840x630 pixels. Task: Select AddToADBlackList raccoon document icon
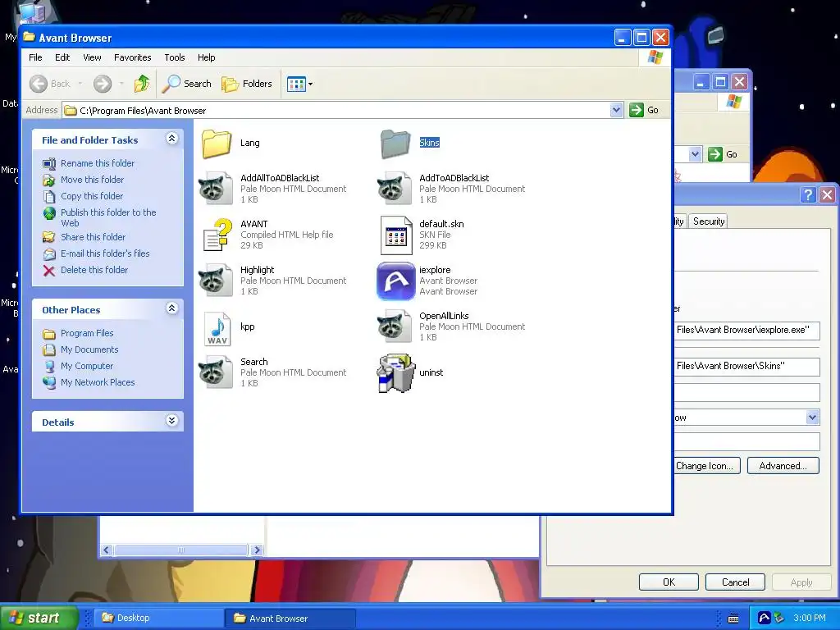pos(395,188)
